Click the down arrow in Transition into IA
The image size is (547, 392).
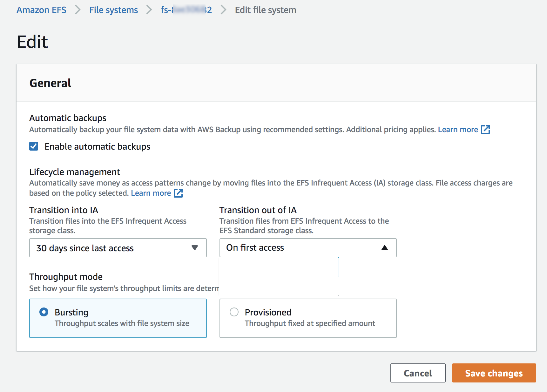(x=195, y=248)
